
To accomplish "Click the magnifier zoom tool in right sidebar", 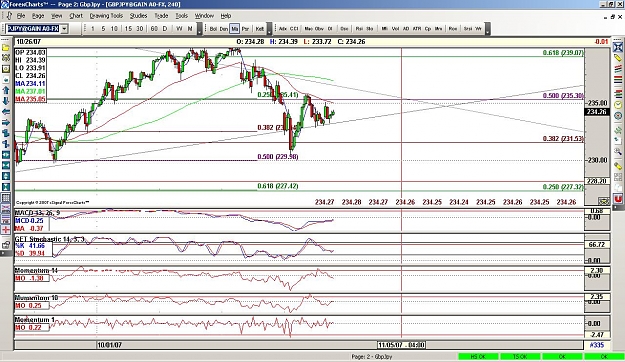I will coord(617,151).
